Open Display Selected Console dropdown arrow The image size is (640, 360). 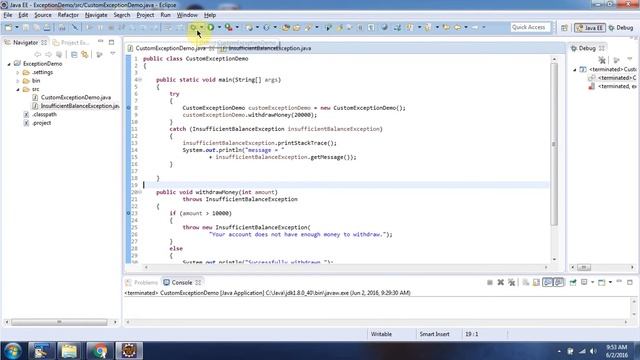click(593, 282)
